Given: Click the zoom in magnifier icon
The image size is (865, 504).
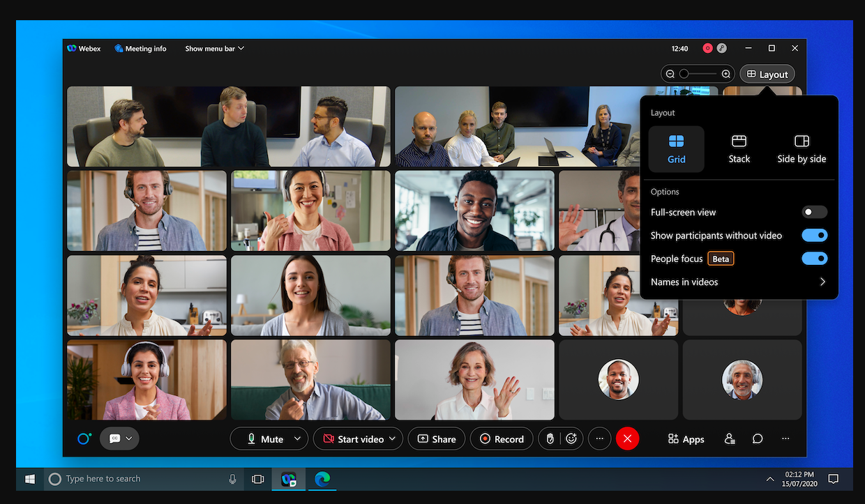Looking at the screenshot, I should click(x=726, y=74).
